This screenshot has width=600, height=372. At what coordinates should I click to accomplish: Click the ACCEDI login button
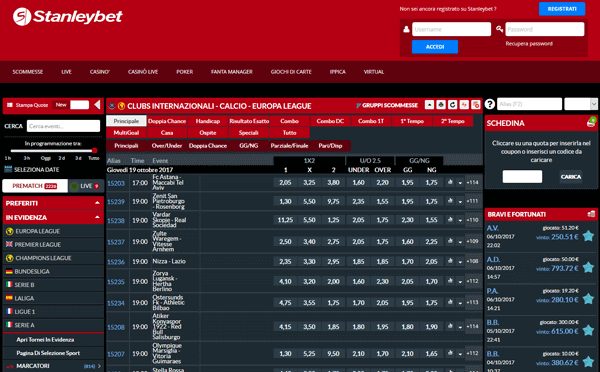[x=435, y=47]
